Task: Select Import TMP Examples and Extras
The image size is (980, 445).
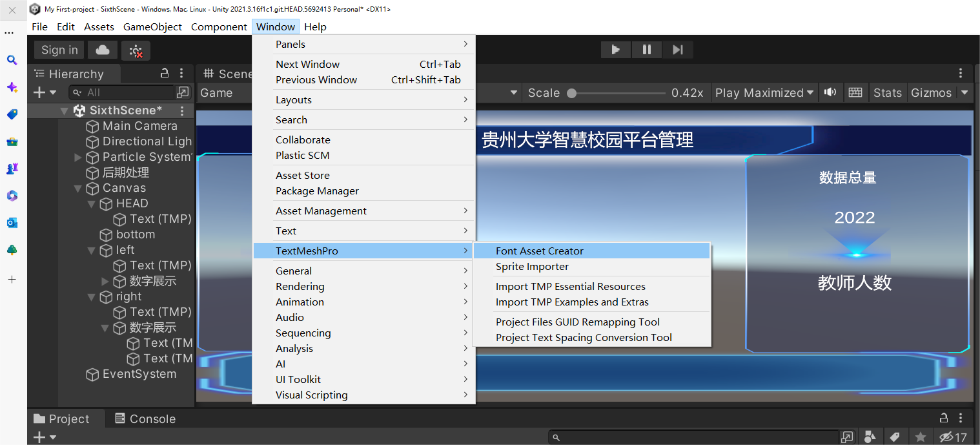Action: click(591, 302)
